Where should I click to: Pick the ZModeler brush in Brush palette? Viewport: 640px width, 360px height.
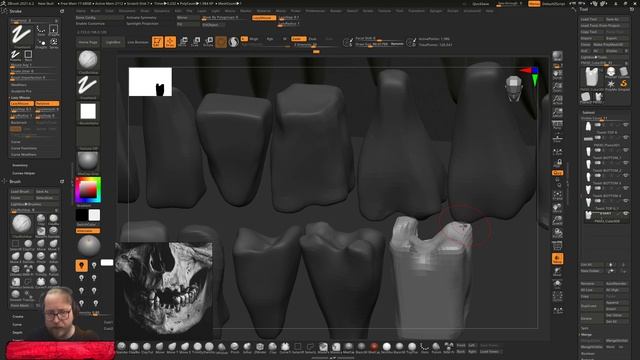point(16,270)
